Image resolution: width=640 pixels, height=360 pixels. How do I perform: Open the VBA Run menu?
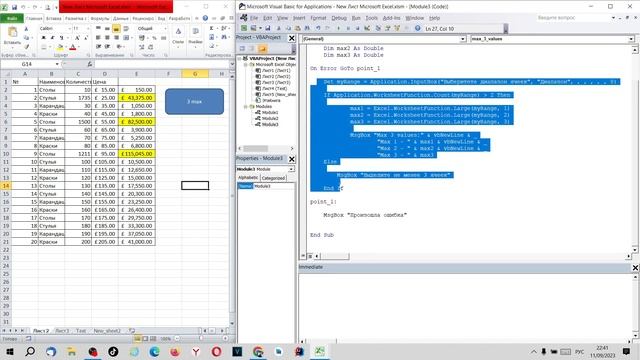tap(356, 18)
